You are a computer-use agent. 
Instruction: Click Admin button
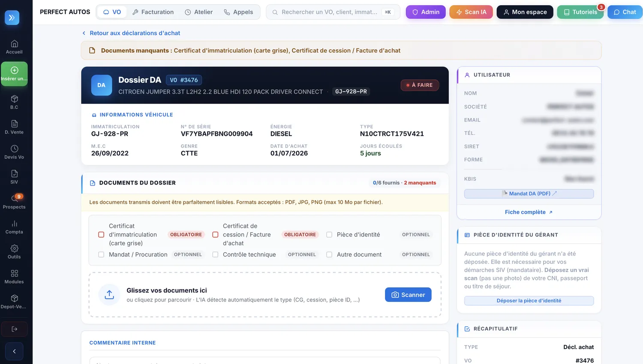tap(426, 12)
